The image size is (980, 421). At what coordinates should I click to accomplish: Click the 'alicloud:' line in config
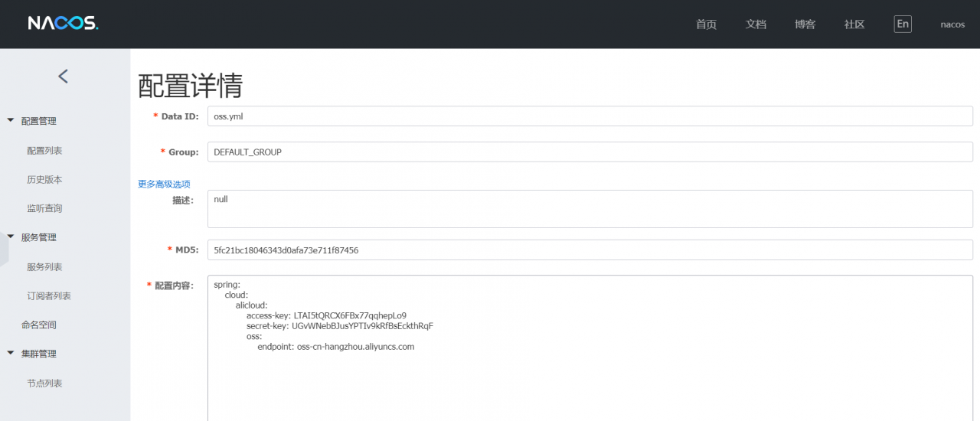(x=252, y=305)
